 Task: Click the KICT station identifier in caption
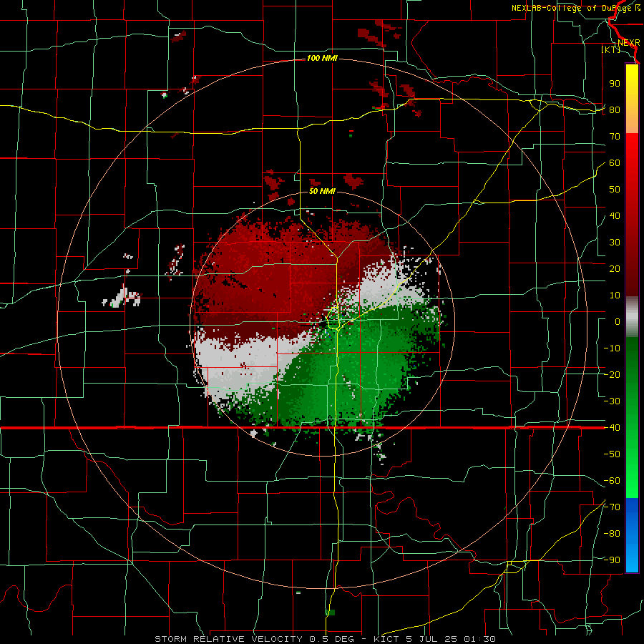386,639
